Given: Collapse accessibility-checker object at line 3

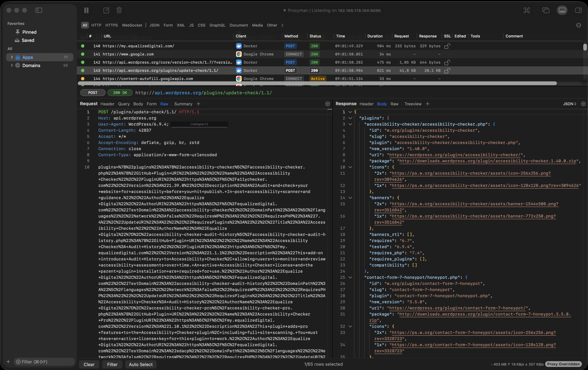Looking at the screenshot, I should tap(350, 124).
